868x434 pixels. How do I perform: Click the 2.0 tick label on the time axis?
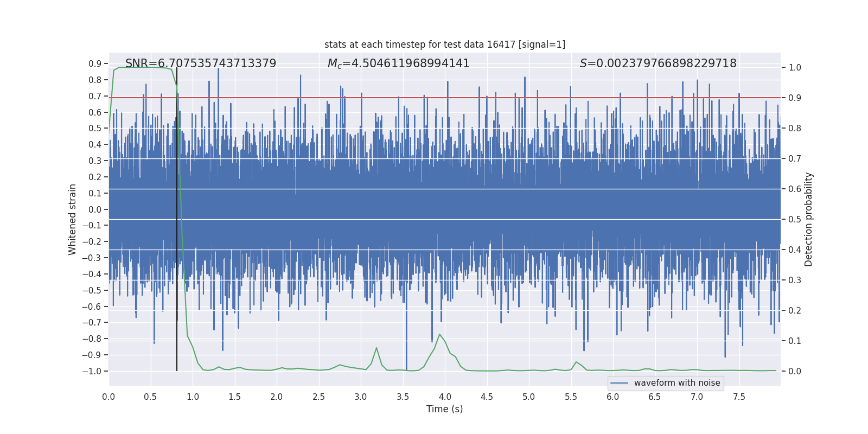(277, 397)
